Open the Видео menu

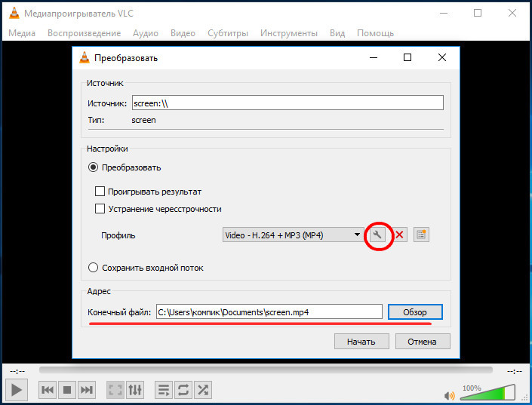click(183, 33)
